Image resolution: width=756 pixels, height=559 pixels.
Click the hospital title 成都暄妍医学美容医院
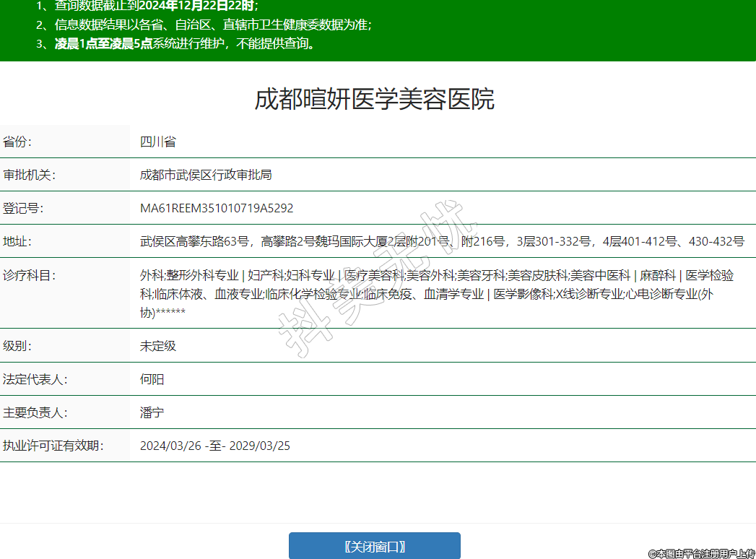[374, 99]
